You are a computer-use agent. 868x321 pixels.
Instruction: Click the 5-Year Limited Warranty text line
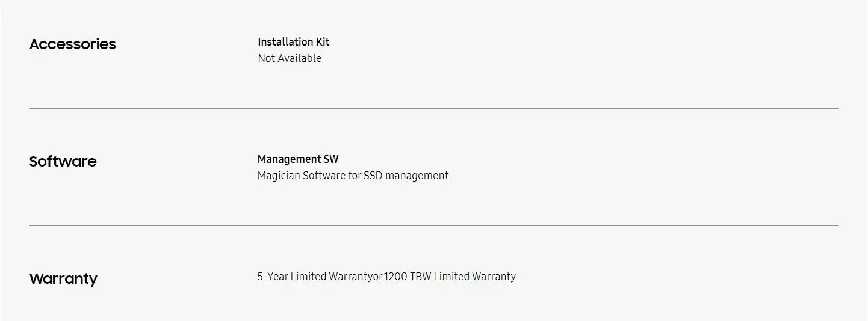[386, 277]
